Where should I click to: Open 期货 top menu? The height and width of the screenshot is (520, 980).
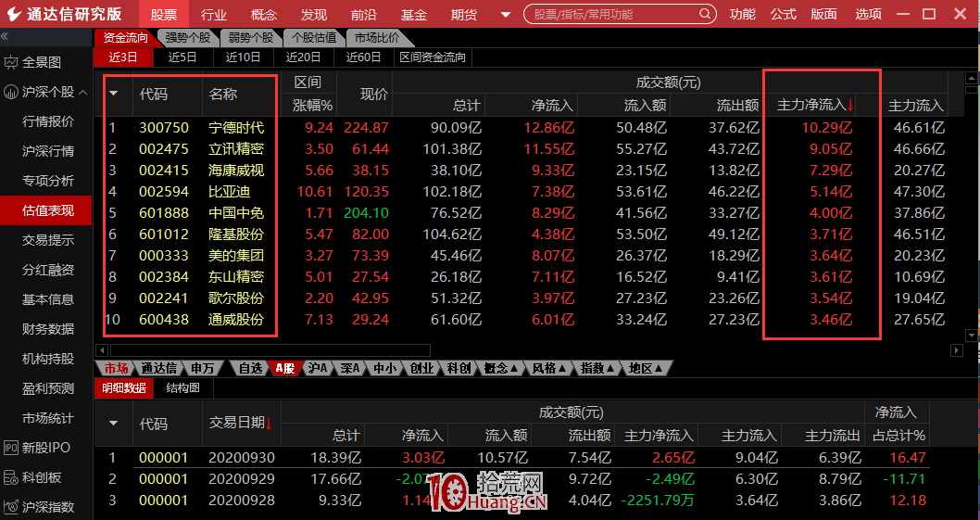[464, 15]
